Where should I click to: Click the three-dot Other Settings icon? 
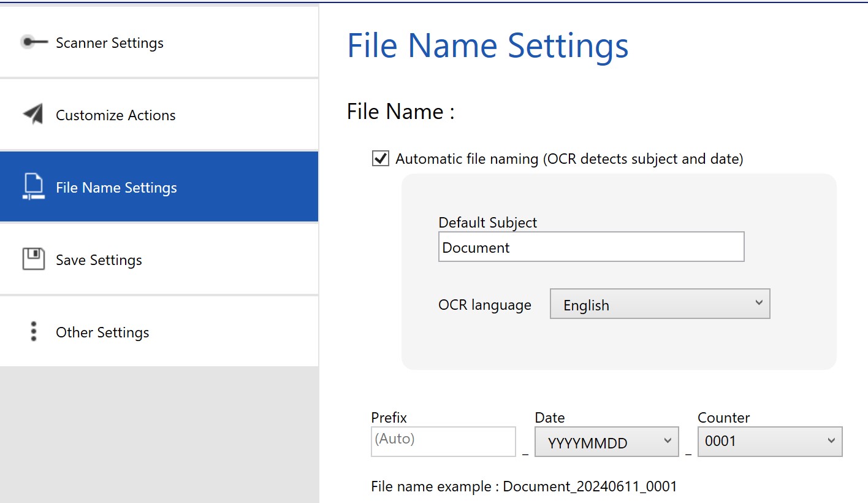(34, 331)
